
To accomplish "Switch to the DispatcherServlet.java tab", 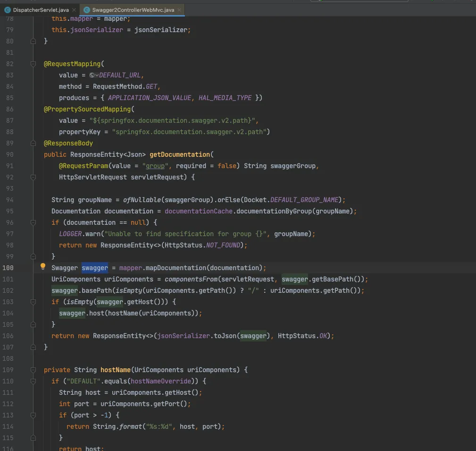I will [x=41, y=9].
